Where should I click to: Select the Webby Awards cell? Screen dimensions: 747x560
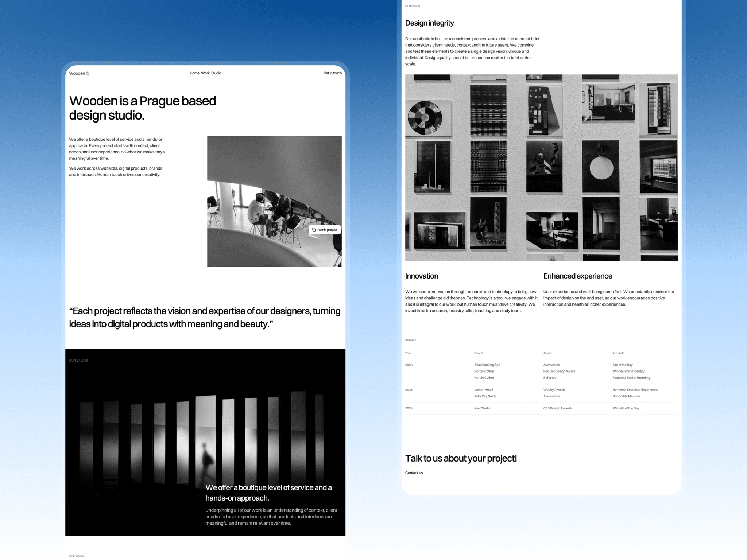point(554,390)
